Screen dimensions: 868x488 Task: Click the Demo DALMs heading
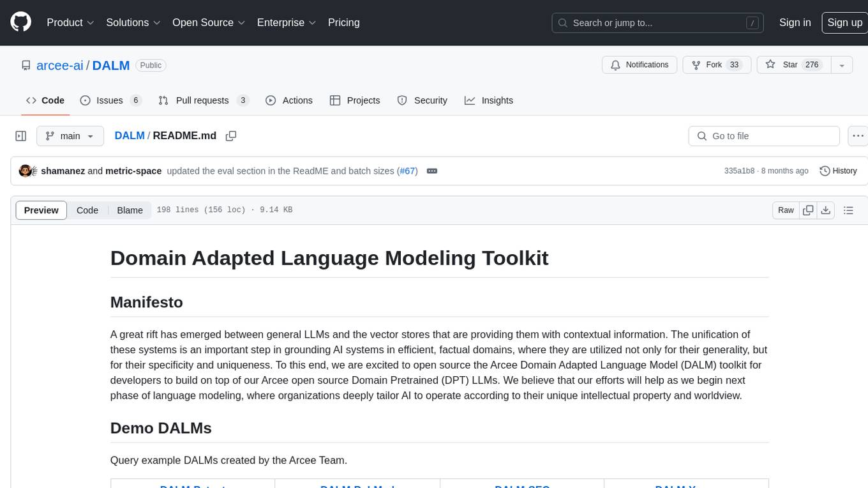pyautogui.click(x=161, y=428)
